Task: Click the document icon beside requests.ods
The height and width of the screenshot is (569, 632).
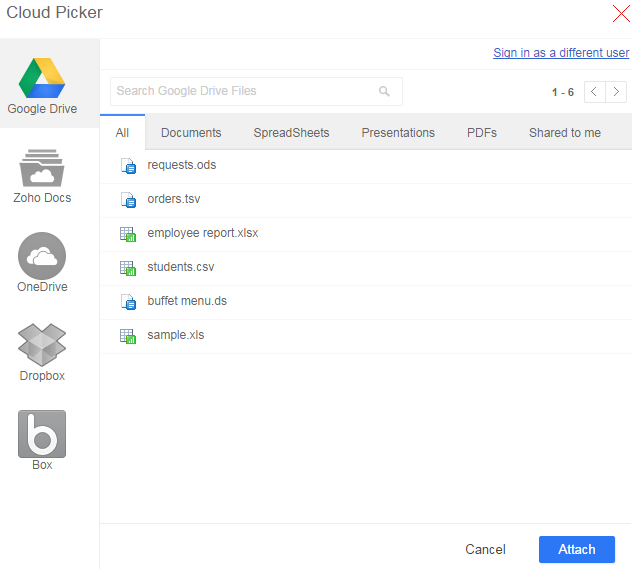Action: coord(127,166)
